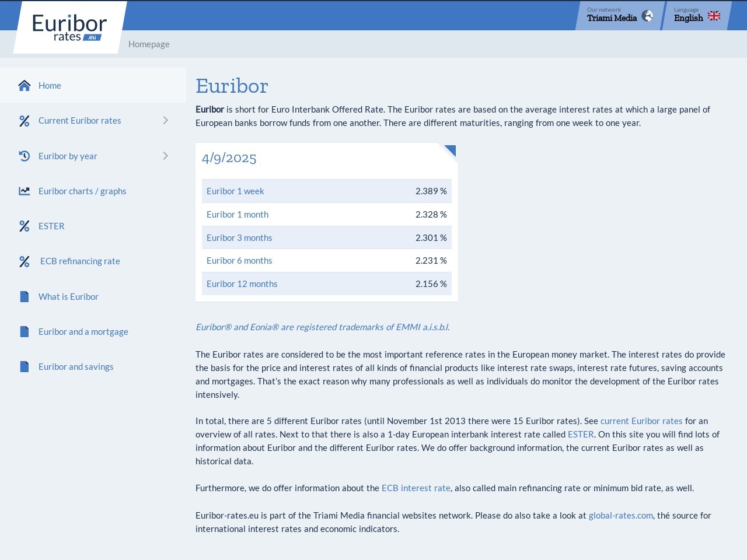
Task: Expand the Euribor by year submenu chevron
Action: (x=166, y=156)
